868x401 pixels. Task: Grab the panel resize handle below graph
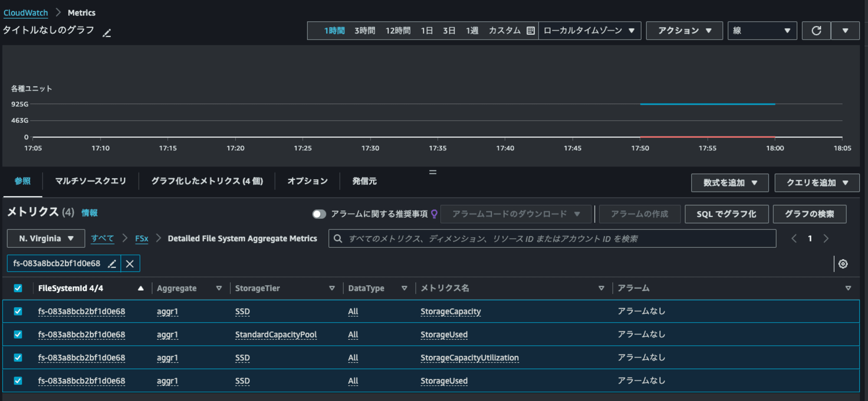click(x=433, y=172)
